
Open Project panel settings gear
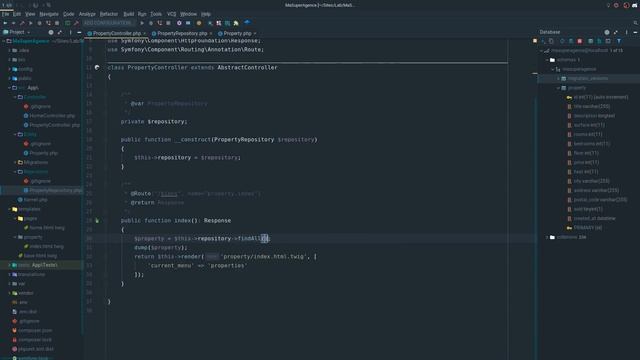(51, 32)
